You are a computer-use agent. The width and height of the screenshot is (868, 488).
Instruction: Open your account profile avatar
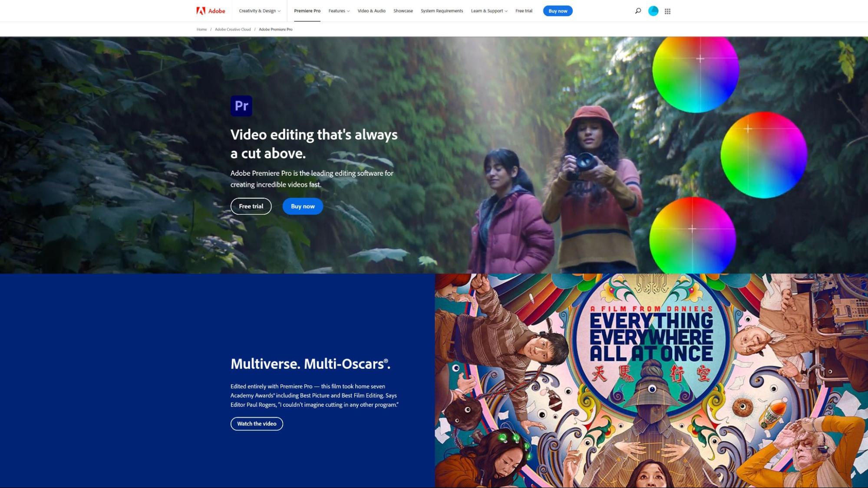653,10
